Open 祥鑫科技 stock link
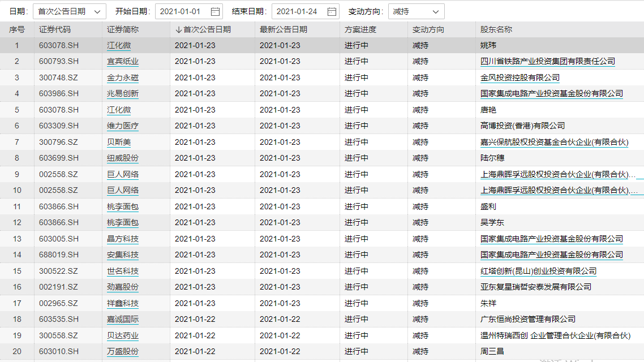The height and width of the screenshot is (362, 644). 123,303
